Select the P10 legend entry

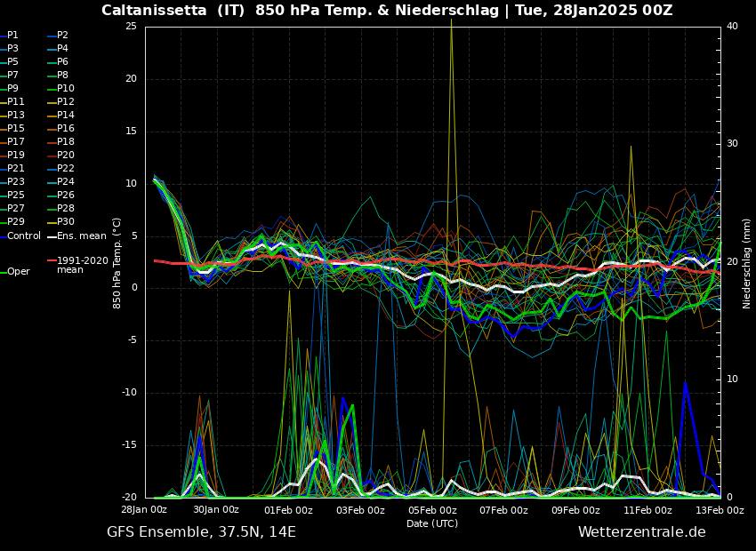66,88
